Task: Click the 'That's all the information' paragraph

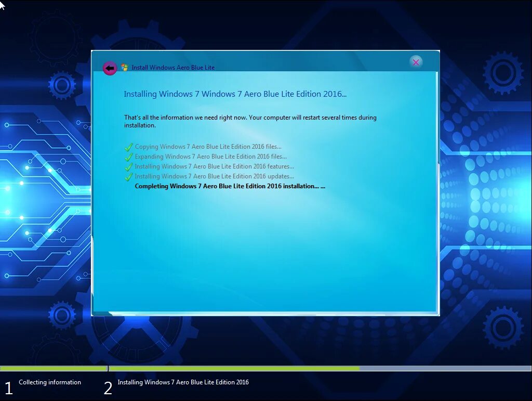Action: point(250,121)
